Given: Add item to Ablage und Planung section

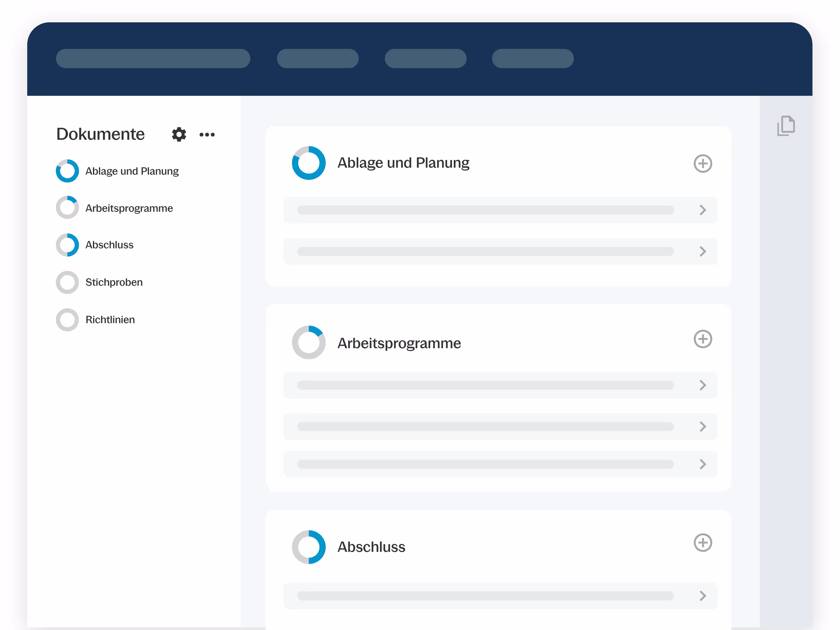Looking at the screenshot, I should (x=702, y=164).
